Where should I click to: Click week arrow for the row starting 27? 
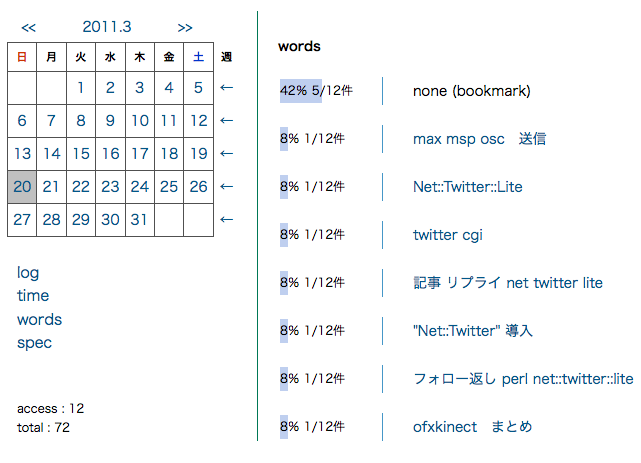pos(227,220)
